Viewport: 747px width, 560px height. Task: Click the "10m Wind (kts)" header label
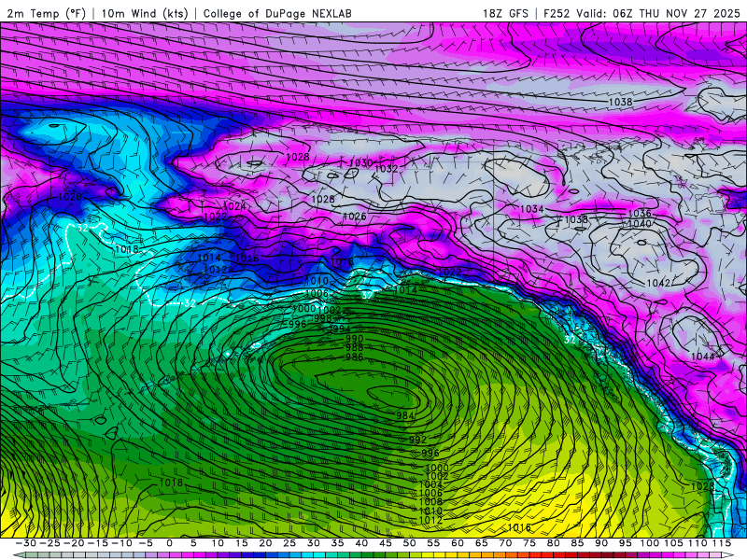click(145, 13)
